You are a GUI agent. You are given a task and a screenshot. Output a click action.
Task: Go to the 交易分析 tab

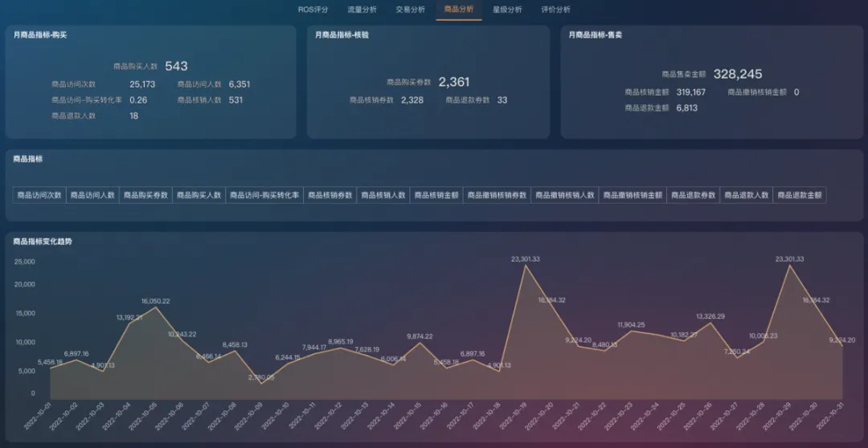click(410, 10)
